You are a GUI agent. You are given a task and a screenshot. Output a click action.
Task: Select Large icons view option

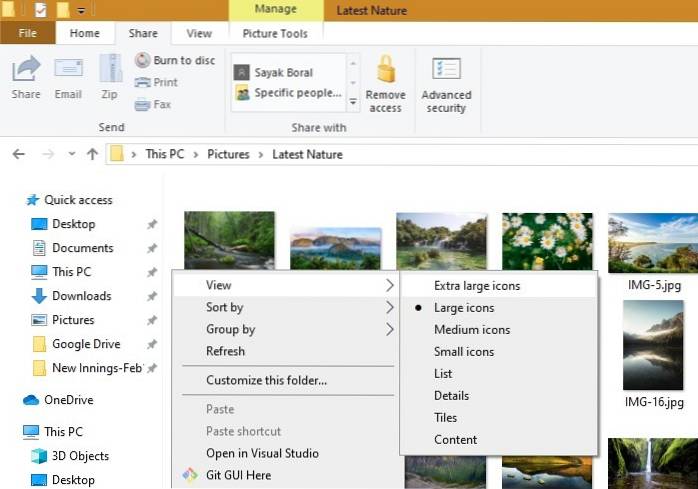pyautogui.click(x=464, y=308)
